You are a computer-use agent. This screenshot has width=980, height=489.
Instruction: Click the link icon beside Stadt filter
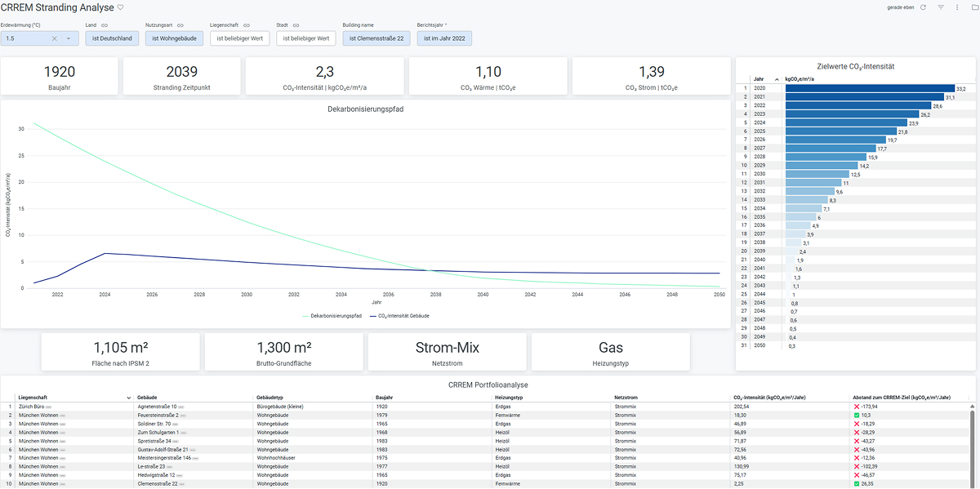(296, 25)
